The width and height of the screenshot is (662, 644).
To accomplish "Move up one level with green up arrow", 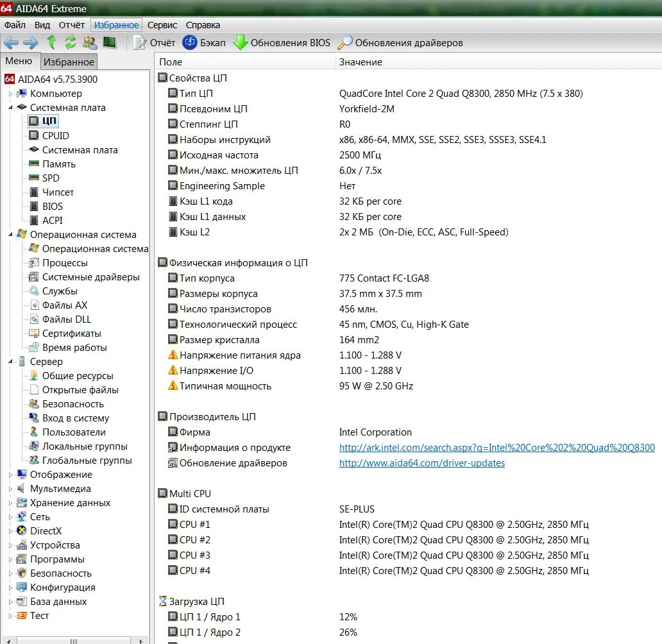I will pos(51,42).
